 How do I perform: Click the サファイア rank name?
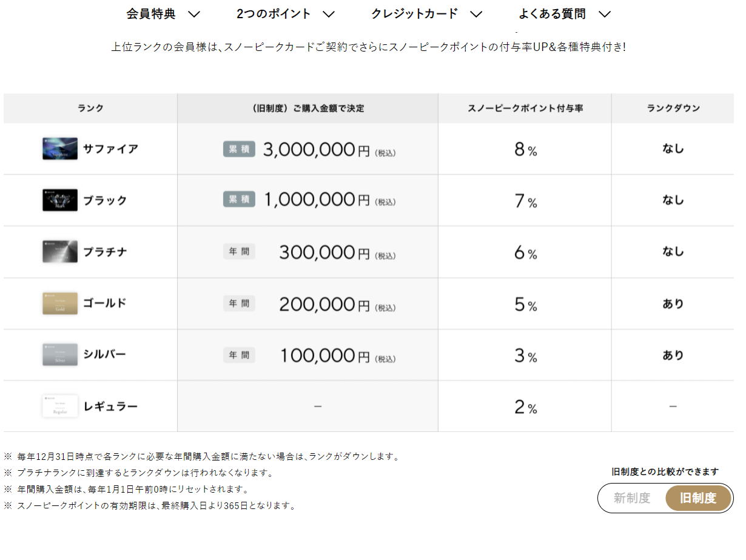[111, 149]
